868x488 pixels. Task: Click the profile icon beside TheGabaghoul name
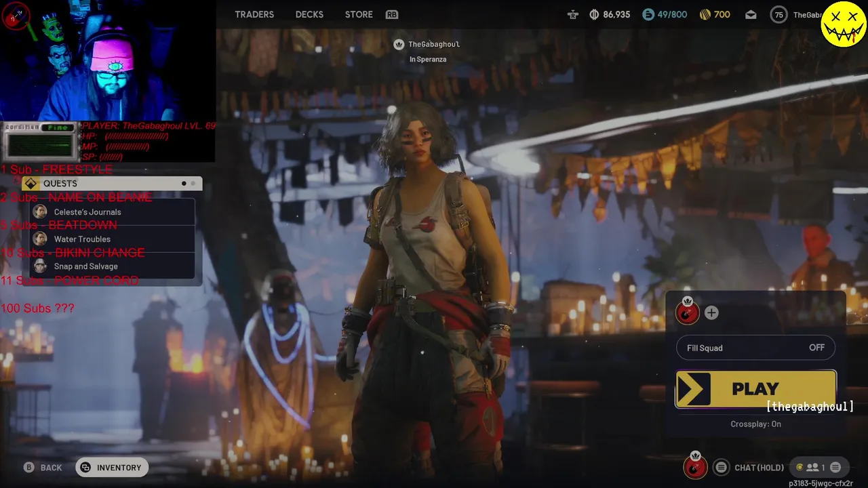[x=399, y=44]
